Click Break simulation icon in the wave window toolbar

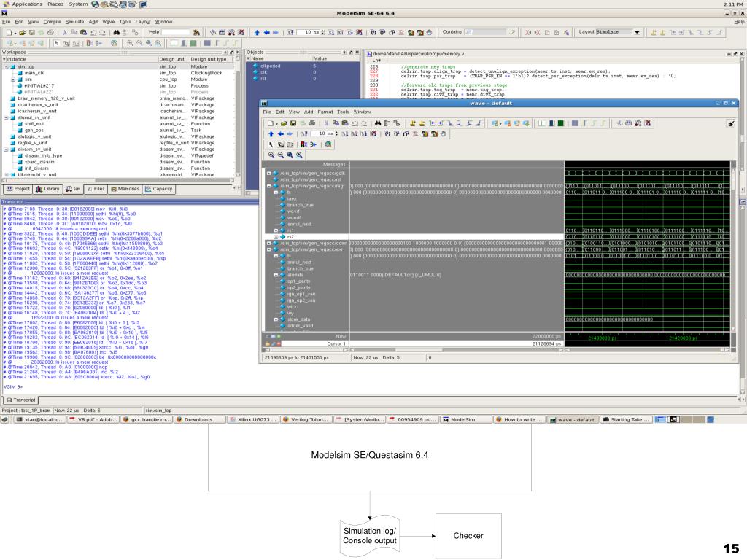click(373, 134)
